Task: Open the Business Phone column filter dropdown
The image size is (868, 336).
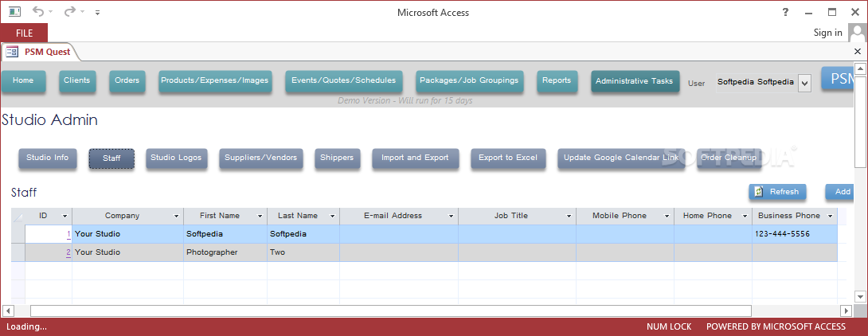Action: 831,216
